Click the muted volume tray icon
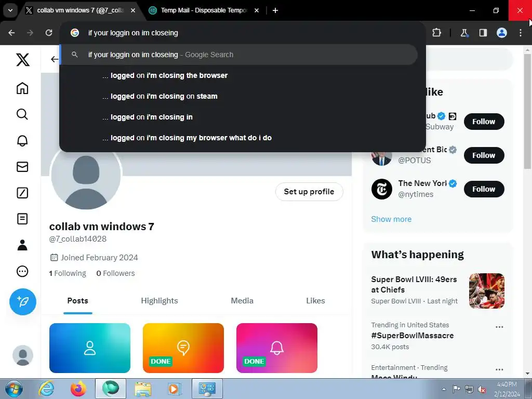This screenshot has width=532, height=399. [x=481, y=389]
